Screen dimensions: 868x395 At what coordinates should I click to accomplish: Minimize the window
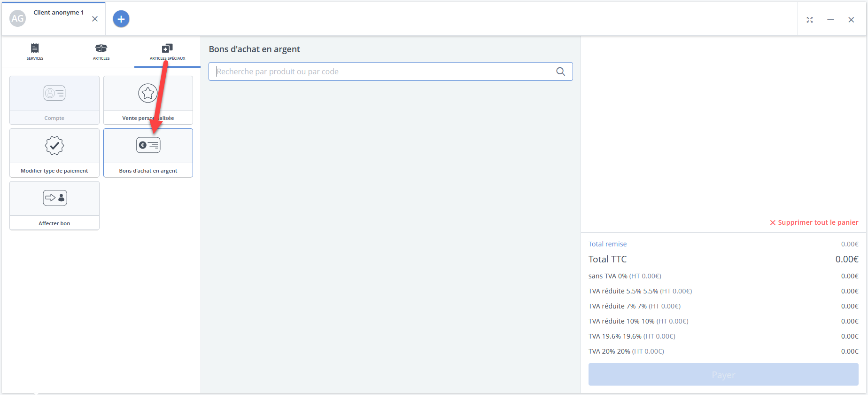coord(830,20)
